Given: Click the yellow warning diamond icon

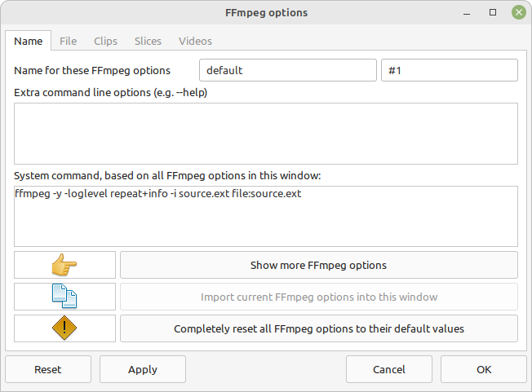Looking at the screenshot, I should 64,328.
